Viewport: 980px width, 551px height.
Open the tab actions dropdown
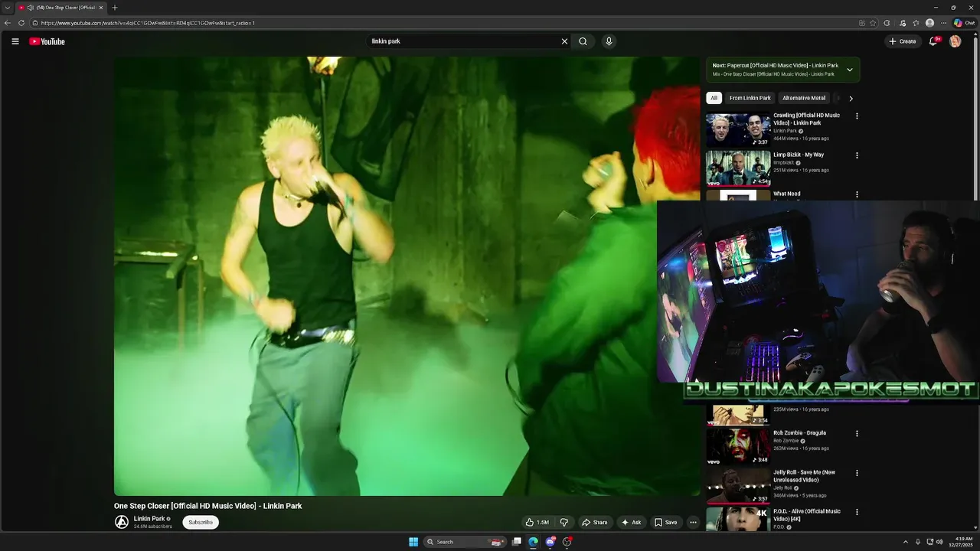(8, 8)
